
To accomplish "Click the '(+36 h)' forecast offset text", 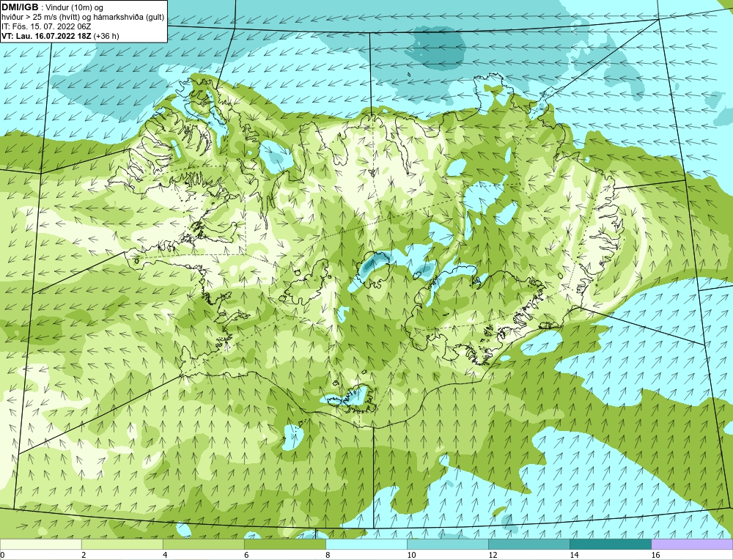I will 106,36.
